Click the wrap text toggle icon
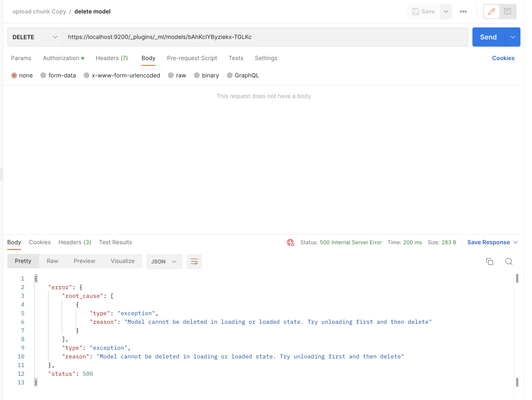This screenshot has height=400, width=532. coord(194,261)
